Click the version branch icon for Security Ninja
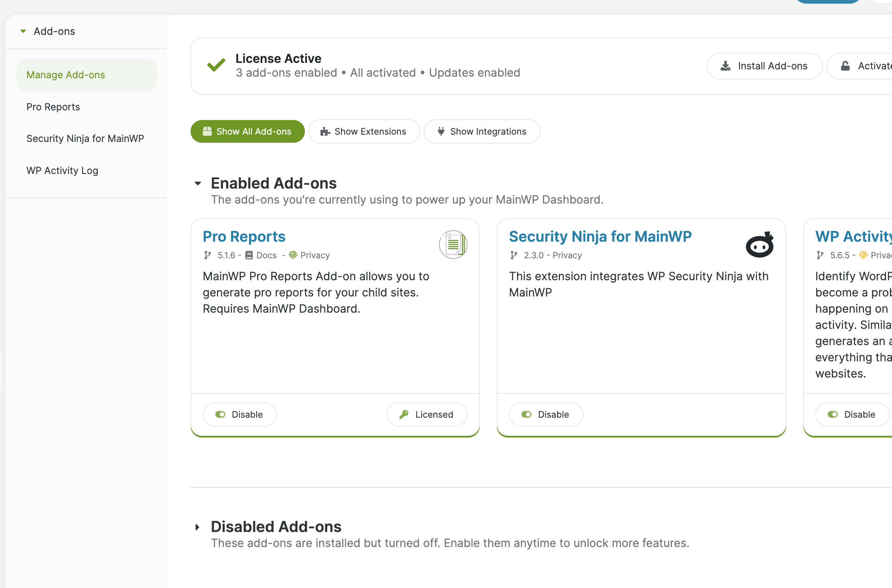This screenshot has width=892, height=588. (x=514, y=255)
